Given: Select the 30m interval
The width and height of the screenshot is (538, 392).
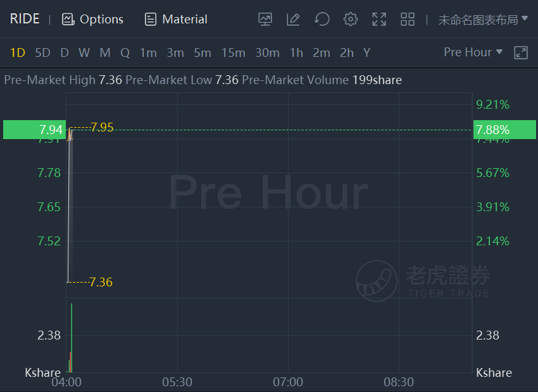Looking at the screenshot, I should [x=267, y=52].
